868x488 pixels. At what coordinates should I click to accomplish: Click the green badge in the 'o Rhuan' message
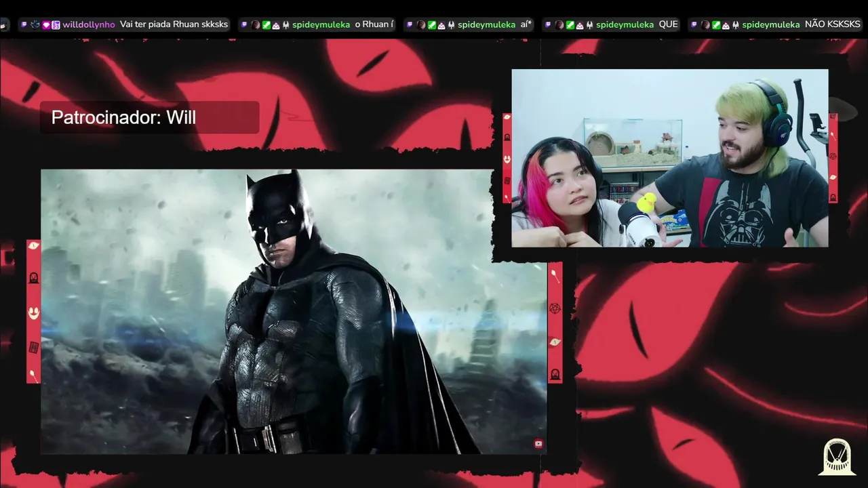point(267,25)
